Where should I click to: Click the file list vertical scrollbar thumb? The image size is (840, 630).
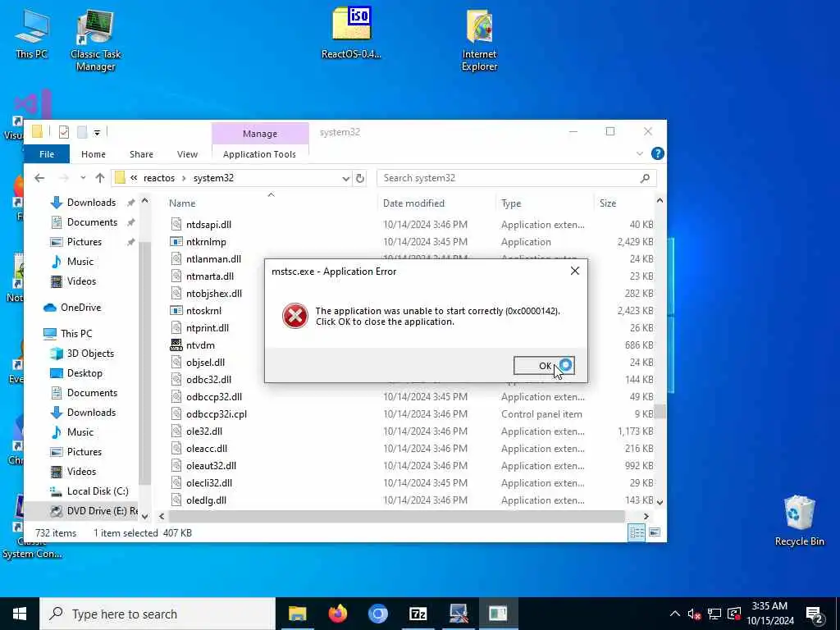coord(660,412)
